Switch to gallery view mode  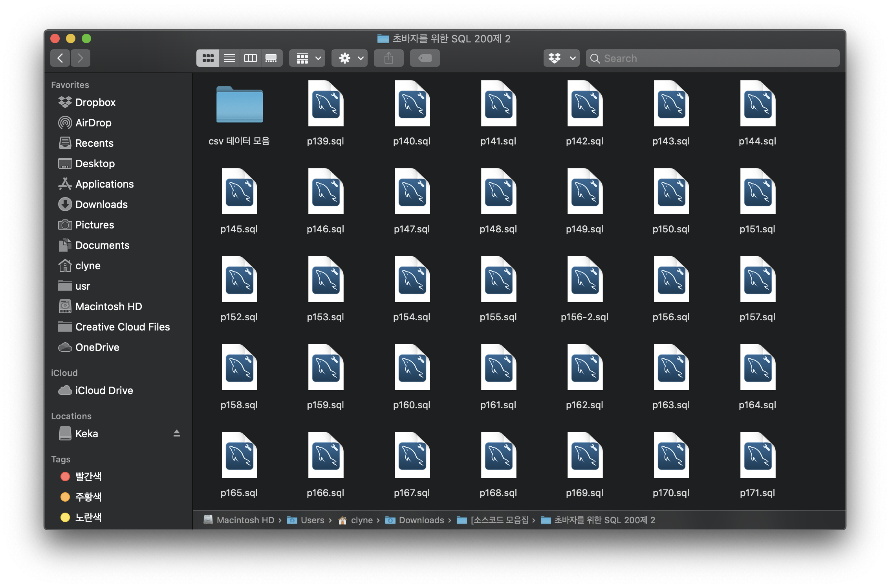pyautogui.click(x=271, y=58)
